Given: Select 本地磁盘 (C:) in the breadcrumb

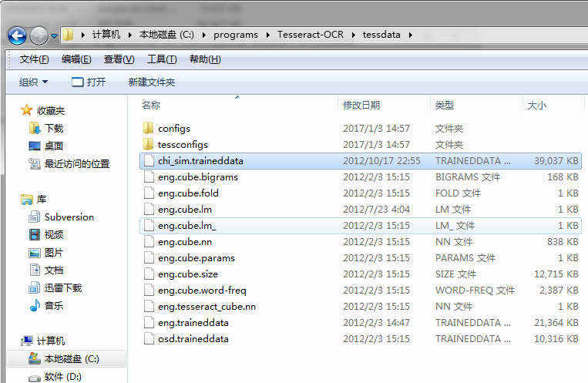Looking at the screenshot, I should pyautogui.click(x=166, y=35).
